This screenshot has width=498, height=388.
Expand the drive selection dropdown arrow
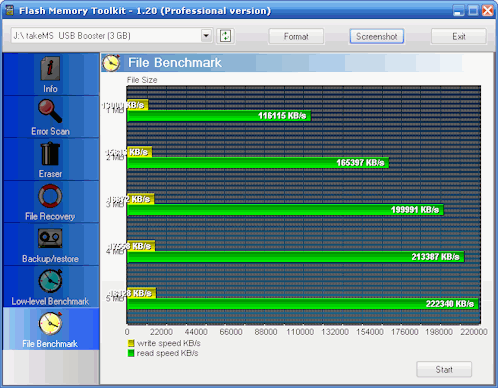pyautogui.click(x=206, y=35)
